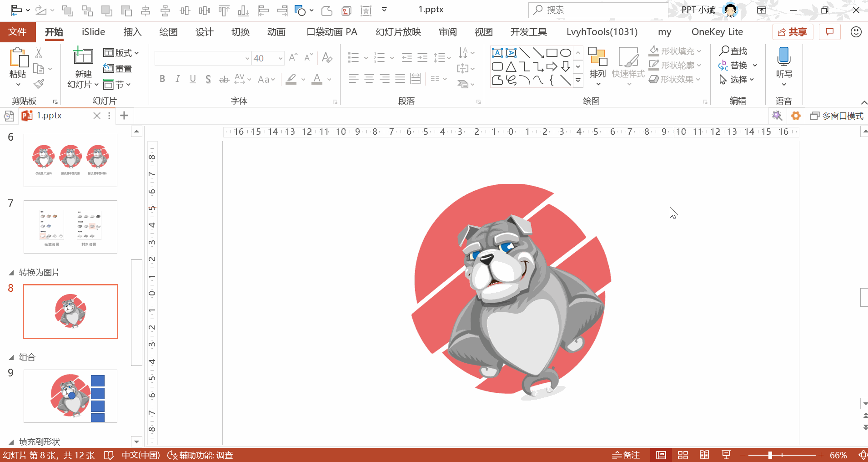Toggle Bold formatting
The width and height of the screenshot is (868, 462).
click(162, 79)
